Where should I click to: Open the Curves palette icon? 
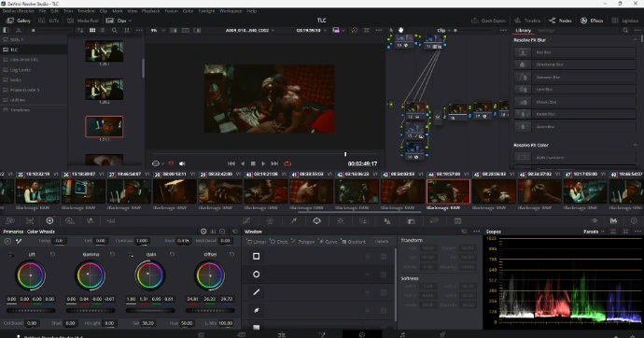[246, 221]
